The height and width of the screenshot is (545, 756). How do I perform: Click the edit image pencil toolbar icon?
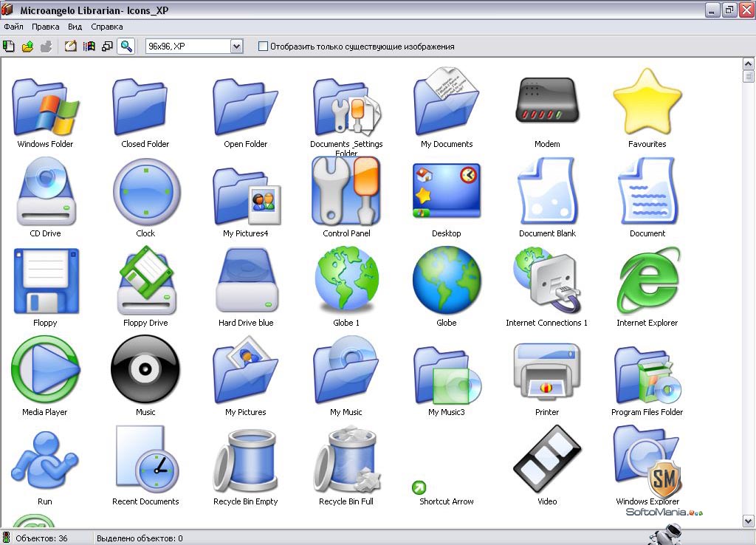pyautogui.click(x=70, y=47)
